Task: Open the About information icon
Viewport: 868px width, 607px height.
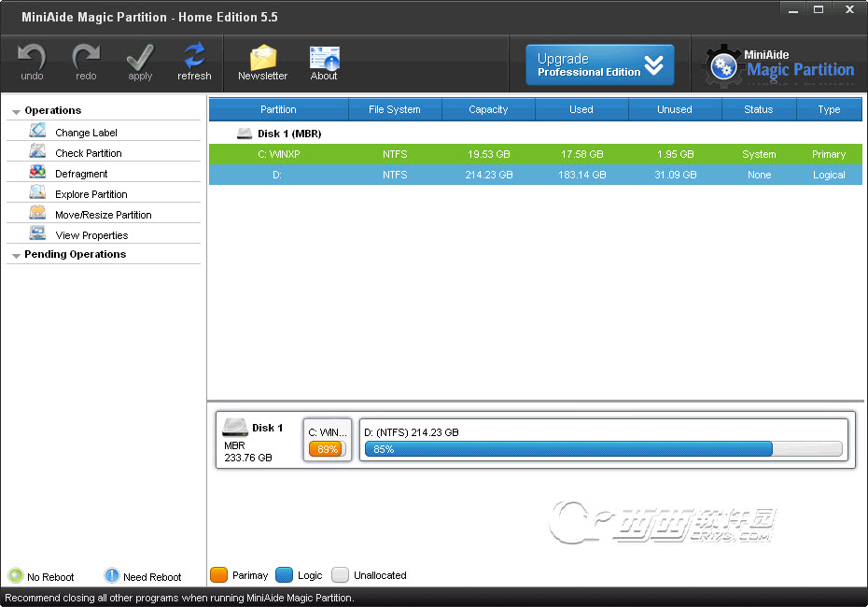Action: point(325,58)
